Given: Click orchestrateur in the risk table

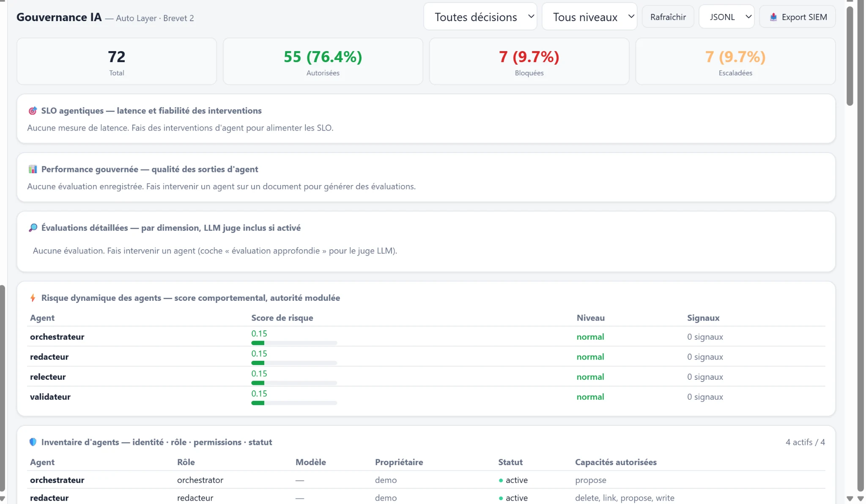Looking at the screenshot, I should [x=57, y=337].
